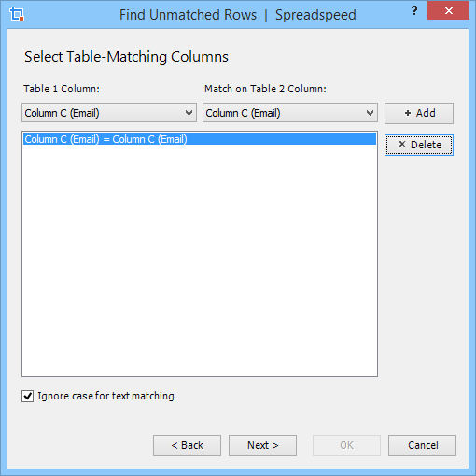Delete the selected column match
Screen dimensions: 476x476
pyautogui.click(x=419, y=145)
